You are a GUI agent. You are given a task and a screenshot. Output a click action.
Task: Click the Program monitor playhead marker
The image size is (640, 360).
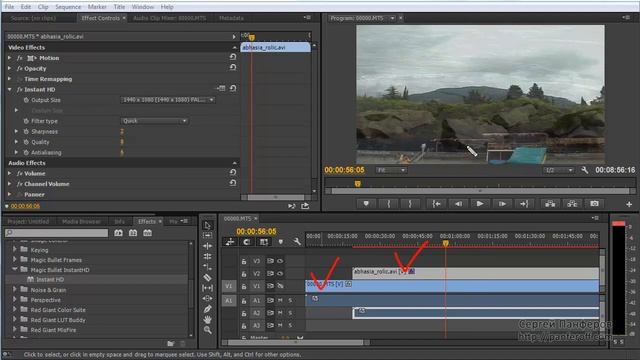click(x=358, y=184)
